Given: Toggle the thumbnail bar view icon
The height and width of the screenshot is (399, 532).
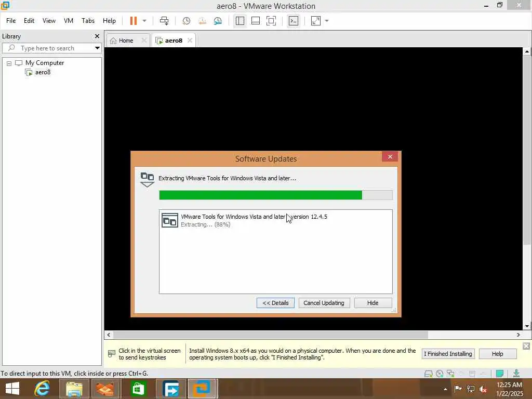Looking at the screenshot, I should pyautogui.click(x=256, y=21).
